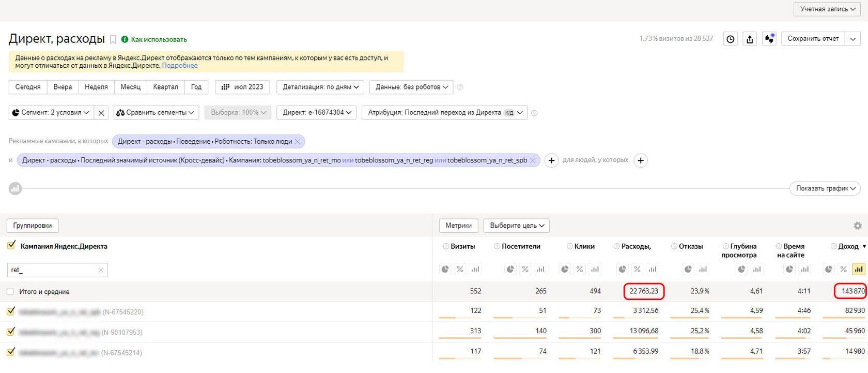868x373 pixels.
Task: Open Выберите цель dropdown
Action: coord(517,226)
